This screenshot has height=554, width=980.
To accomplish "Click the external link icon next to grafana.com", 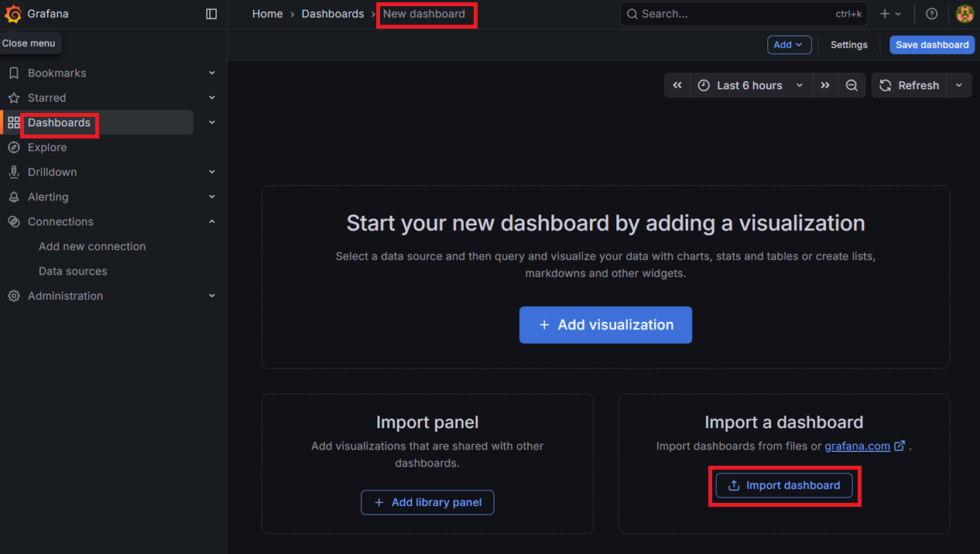I will pyautogui.click(x=899, y=446).
